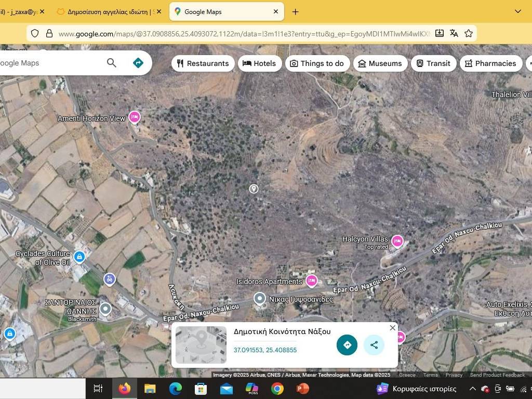Image resolution: width=532 pixels, height=399 pixels.
Task: Click the Amenti Horizon View hotel pin
Action: (135, 117)
